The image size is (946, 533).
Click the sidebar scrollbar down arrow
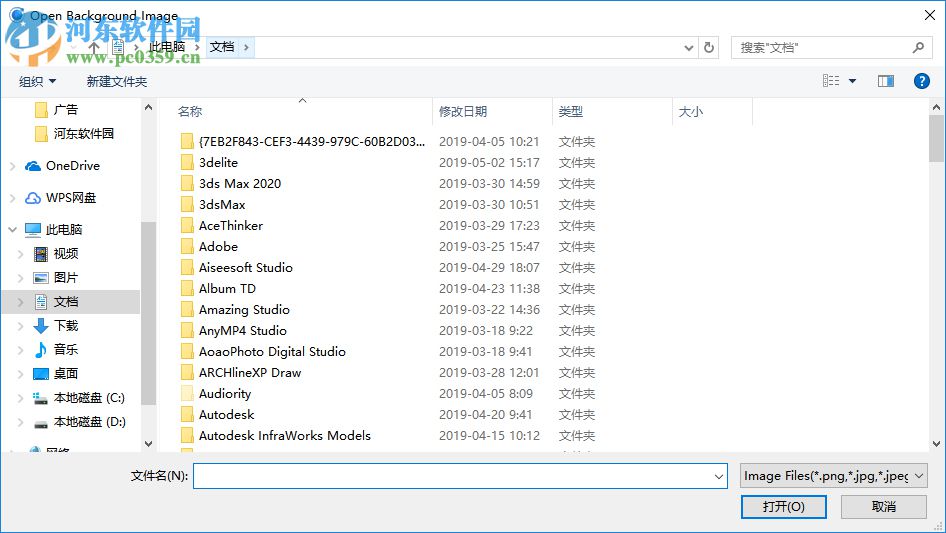point(148,444)
